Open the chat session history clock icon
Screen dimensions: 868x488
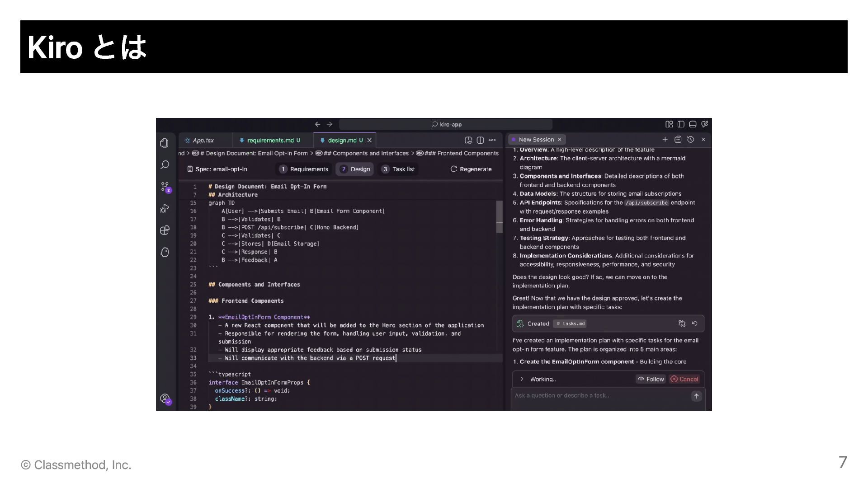click(691, 140)
